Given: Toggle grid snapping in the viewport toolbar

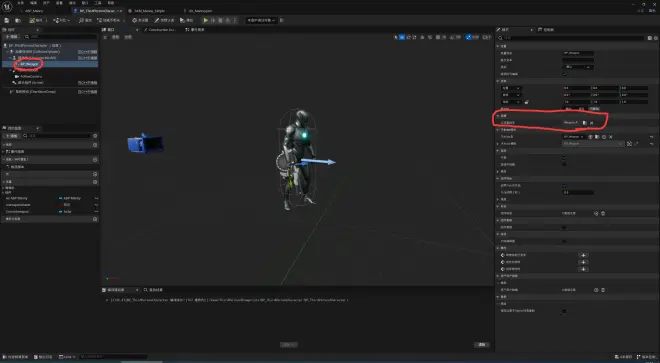Looking at the screenshot, I should [438, 37].
